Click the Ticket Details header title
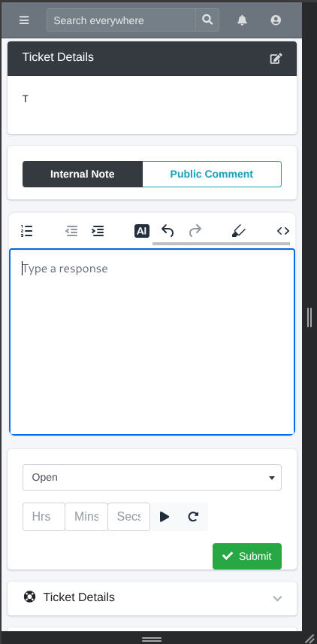 pos(58,57)
